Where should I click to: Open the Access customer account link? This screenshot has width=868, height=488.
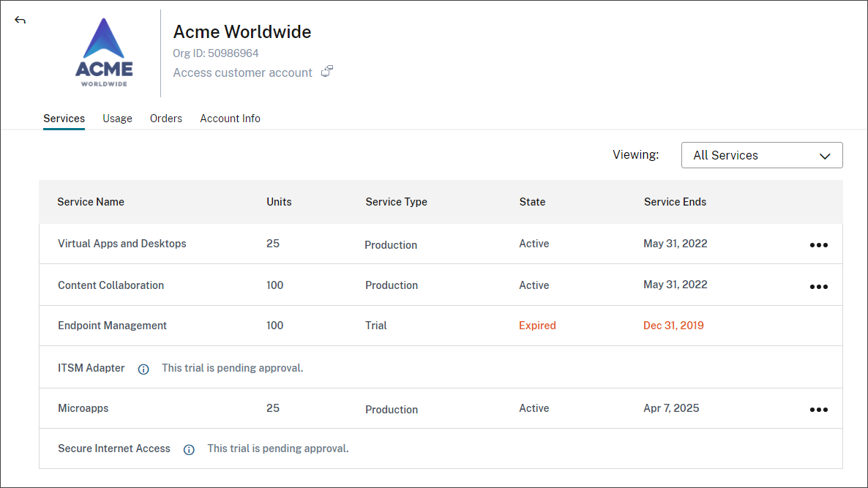(x=242, y=72)
